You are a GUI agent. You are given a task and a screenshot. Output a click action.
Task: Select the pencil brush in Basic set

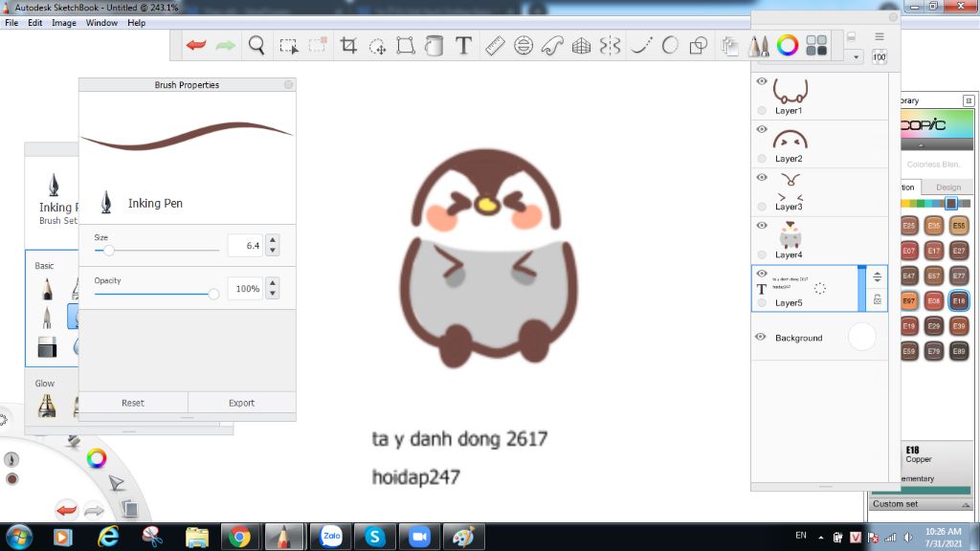coord(48,289)
